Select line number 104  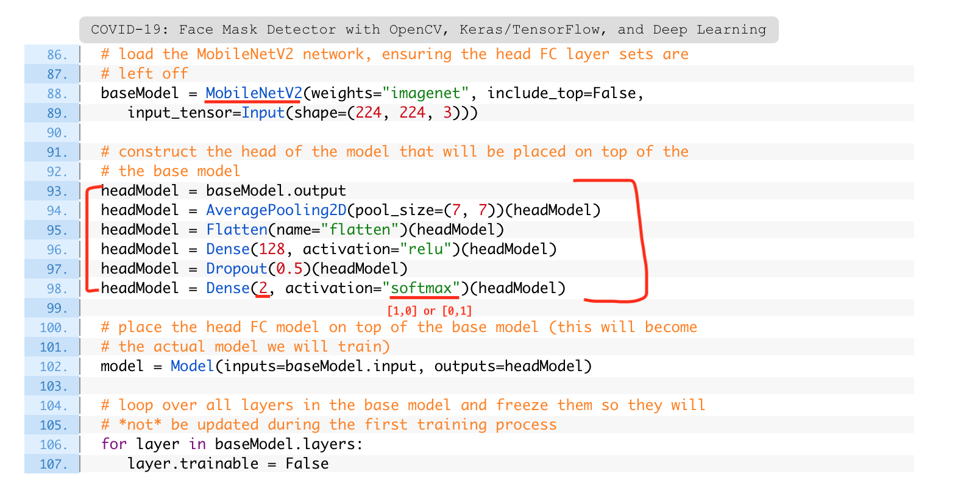tap(54, 406)
